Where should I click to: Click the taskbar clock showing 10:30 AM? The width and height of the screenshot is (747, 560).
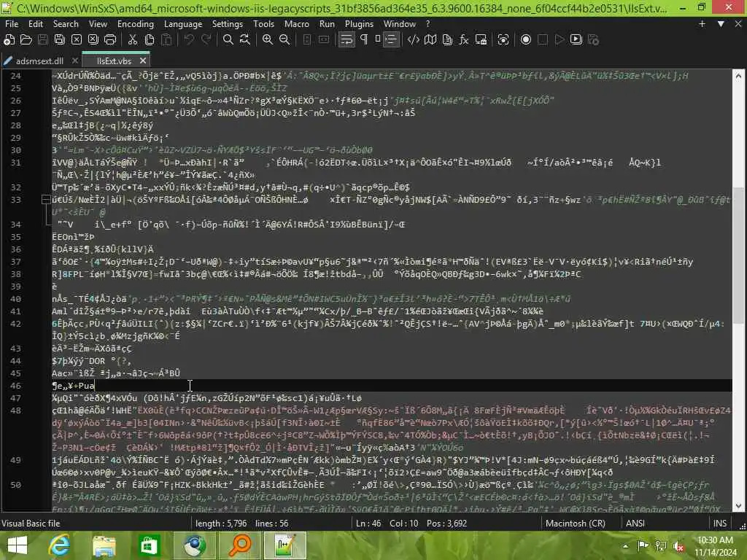[715, 546]
